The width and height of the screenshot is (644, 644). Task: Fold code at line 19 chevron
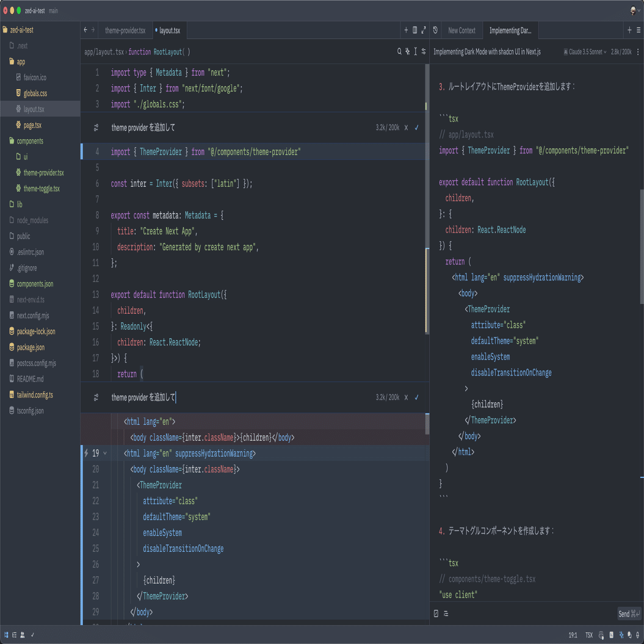tap(105, 453)
